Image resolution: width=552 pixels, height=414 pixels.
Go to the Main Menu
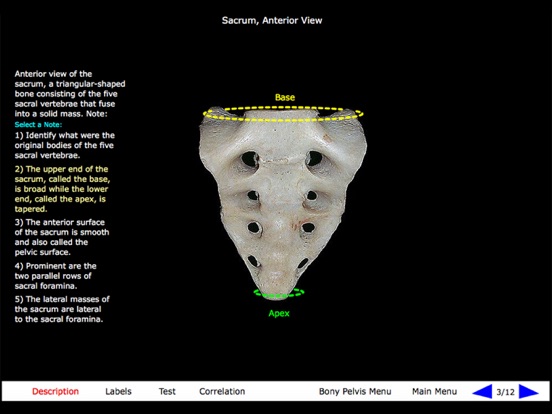coord(434,391)
